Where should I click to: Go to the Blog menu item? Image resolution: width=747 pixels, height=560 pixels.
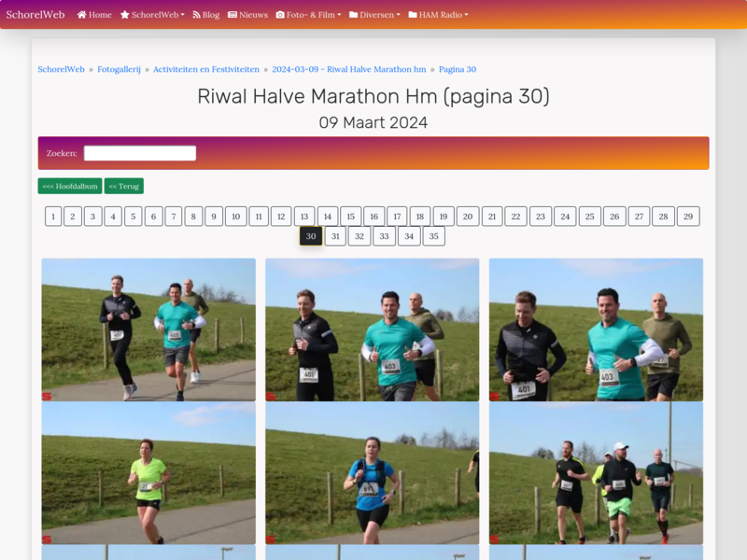205,15
